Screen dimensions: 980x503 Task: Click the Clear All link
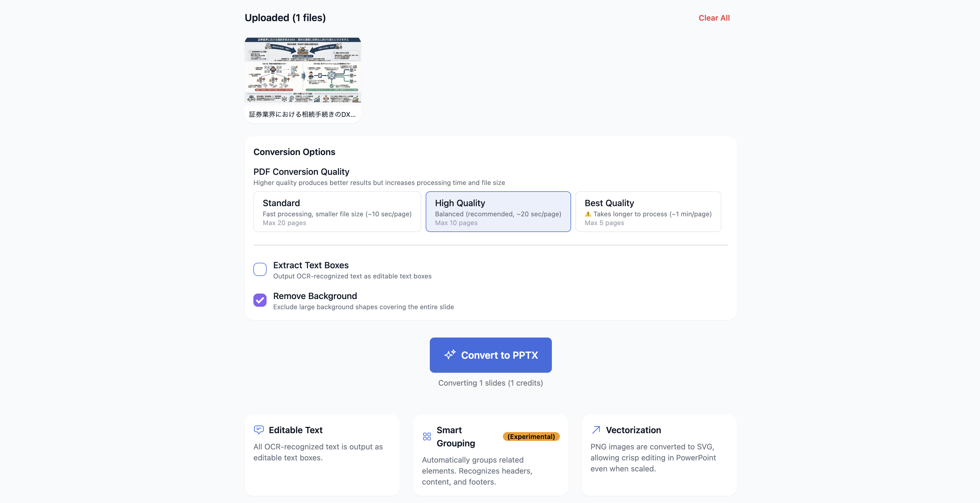point(714,18)
